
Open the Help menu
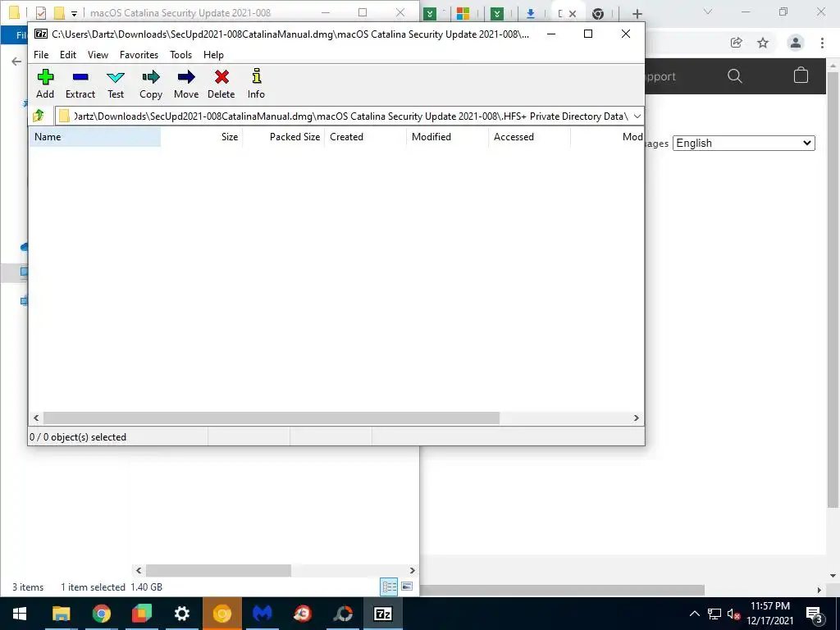pos(213,55)
